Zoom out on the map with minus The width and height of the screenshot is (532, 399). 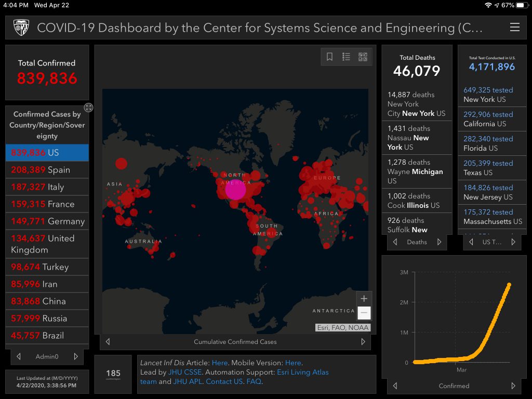click(364, 313)
